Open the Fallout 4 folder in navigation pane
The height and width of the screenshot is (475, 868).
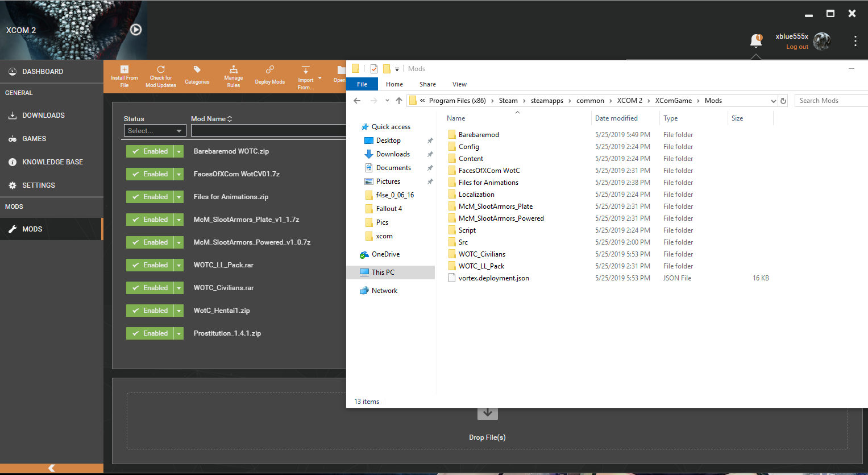coord(389,209)
